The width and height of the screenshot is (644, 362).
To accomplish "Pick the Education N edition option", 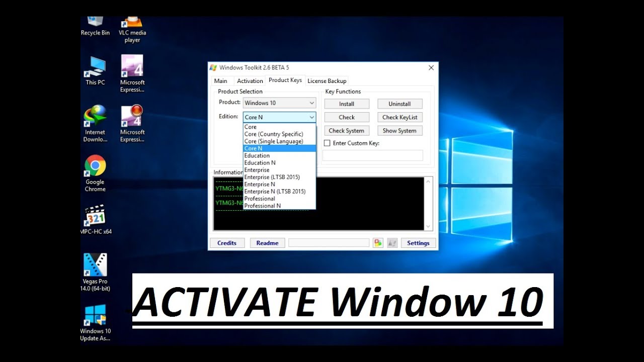I will [x=279, y=163].
